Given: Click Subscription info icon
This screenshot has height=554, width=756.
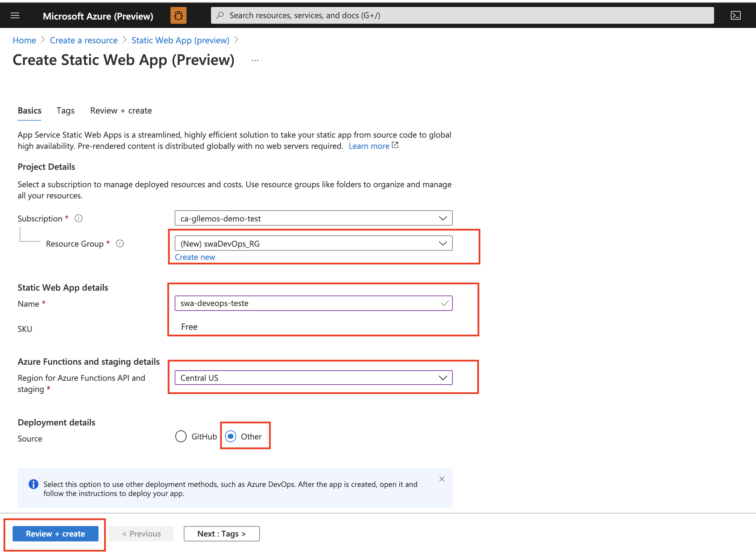Looking at the screenshot, I should 79,219.
